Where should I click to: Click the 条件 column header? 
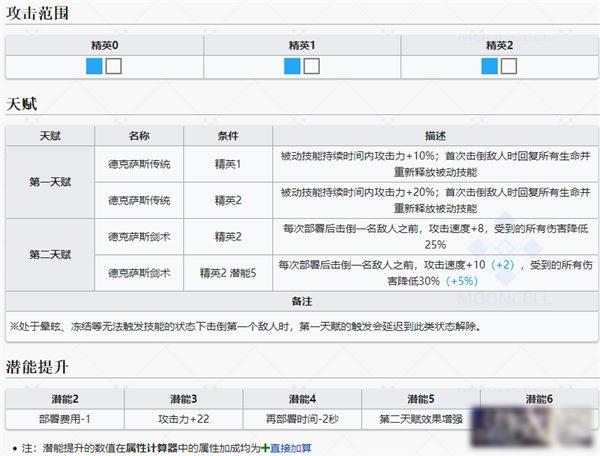click(x=228, y=136)
